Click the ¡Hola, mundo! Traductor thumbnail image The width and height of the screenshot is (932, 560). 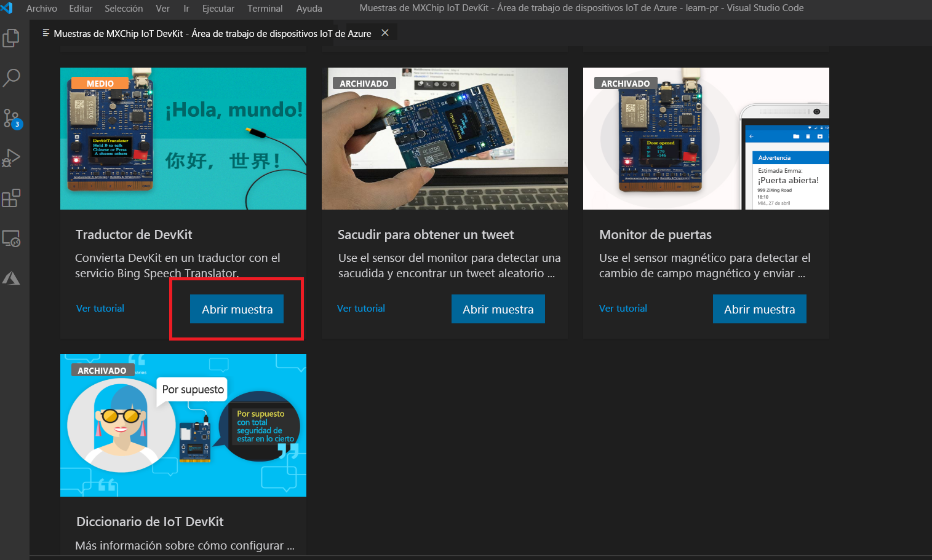[x=183, y=138]
